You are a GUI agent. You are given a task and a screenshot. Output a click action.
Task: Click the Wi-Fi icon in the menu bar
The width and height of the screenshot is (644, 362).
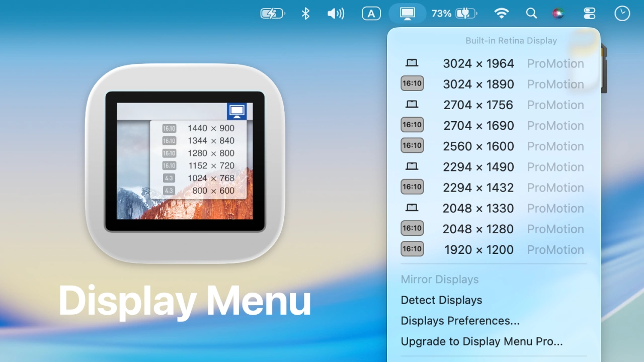point(502,13)
